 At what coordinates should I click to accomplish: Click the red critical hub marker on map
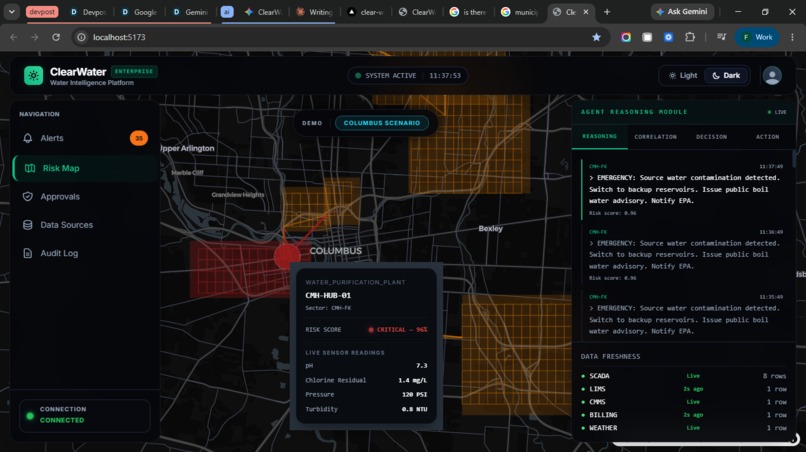[x=287, y=257]
